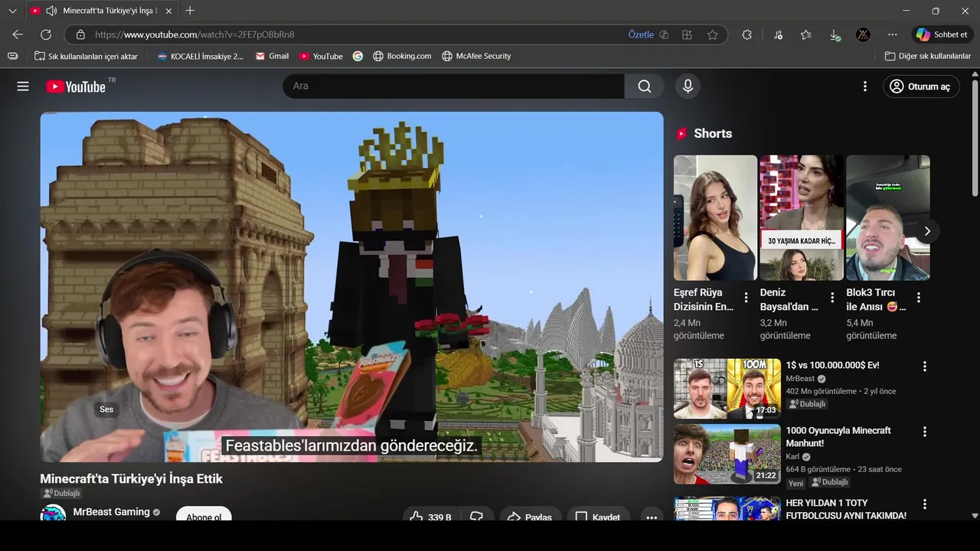Open the Booking.com bookmark
This screenshot has width=980, height=551.
(402, 56)
